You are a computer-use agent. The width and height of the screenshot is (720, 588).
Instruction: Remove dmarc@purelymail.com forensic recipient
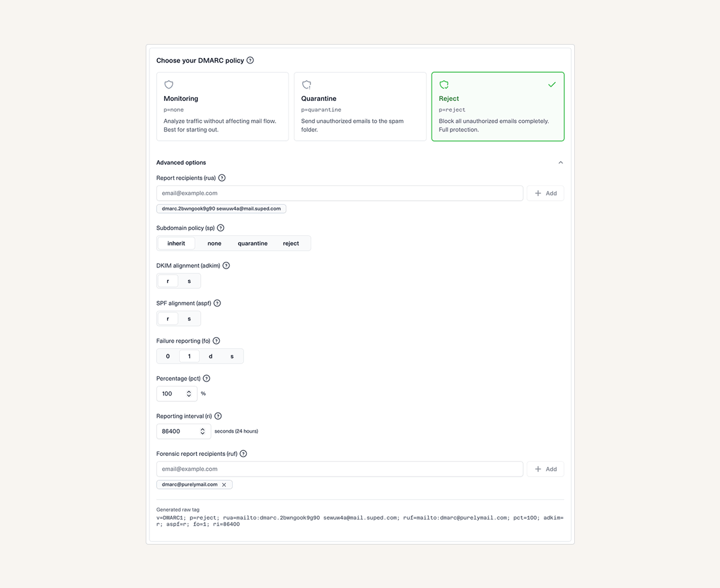tap(224, 485)
